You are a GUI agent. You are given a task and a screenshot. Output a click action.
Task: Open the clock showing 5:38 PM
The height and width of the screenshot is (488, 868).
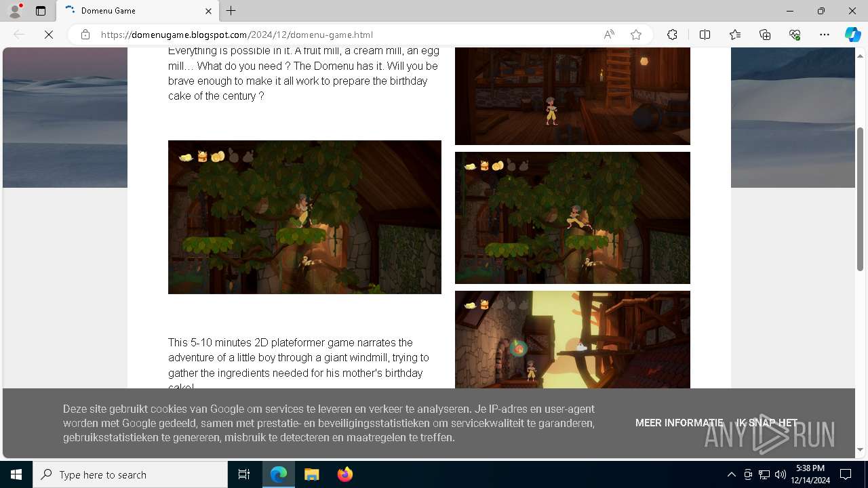click(811, 474)
